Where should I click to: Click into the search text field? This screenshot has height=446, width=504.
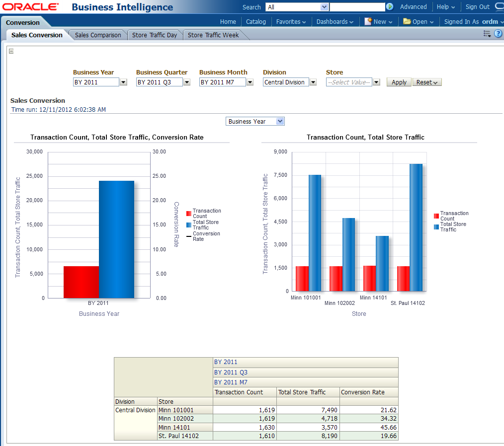pos(357,7)
